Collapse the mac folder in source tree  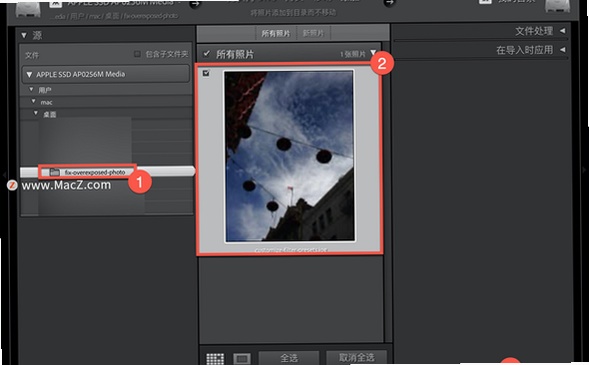click(x=34, y=101)
